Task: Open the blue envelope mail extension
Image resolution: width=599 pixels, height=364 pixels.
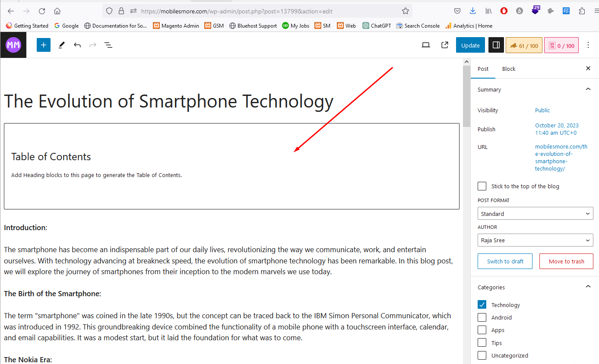Action: [566, 11]
